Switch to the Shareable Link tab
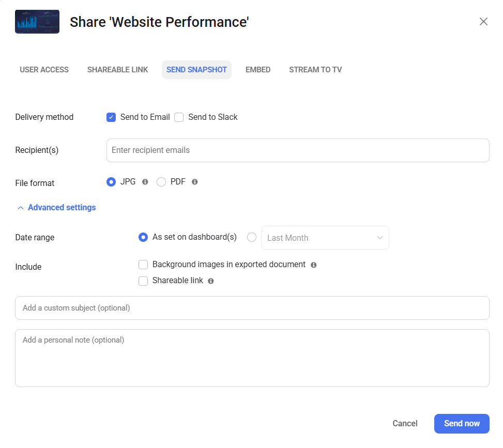503x448 pixels. 117,70
